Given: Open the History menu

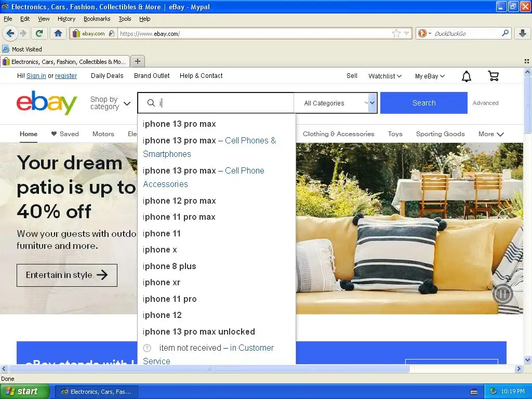Looking at the screenshot, I should point(66,19).
